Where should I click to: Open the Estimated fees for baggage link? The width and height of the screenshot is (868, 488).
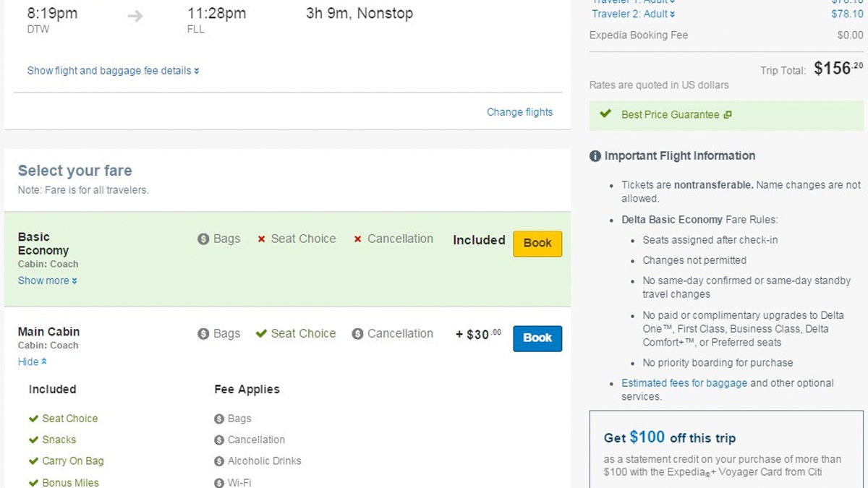coord(684,382)
